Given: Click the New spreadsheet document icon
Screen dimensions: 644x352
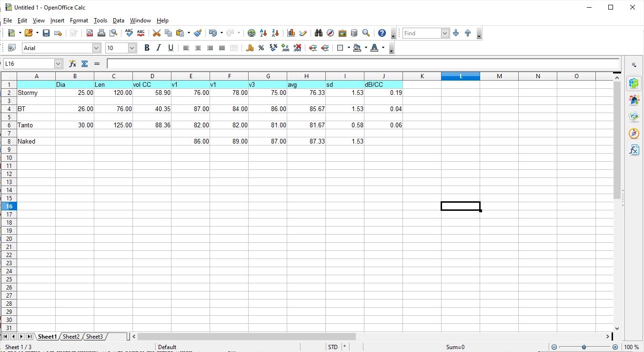Looking at the screenshot, I should pyautogui.click(x=12, y=33).
